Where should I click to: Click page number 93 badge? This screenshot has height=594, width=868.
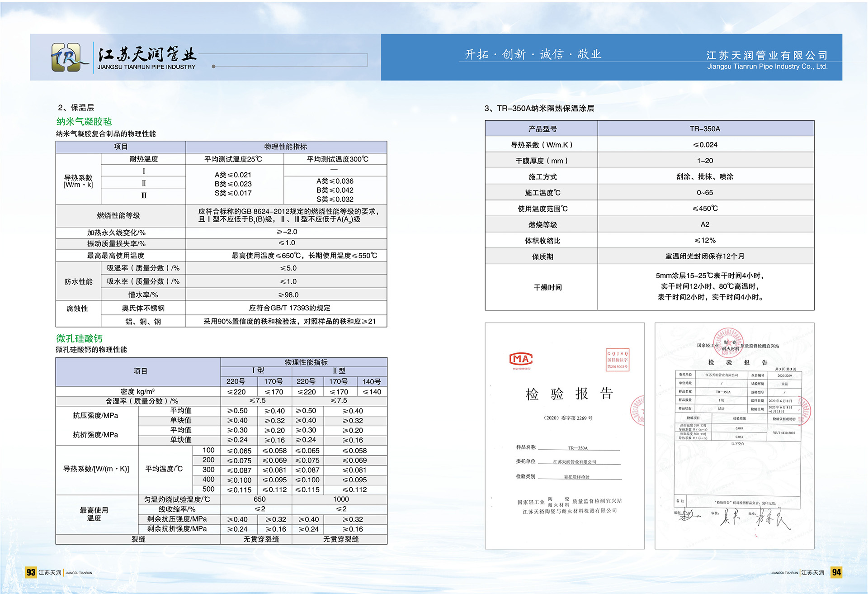(31, 572)
